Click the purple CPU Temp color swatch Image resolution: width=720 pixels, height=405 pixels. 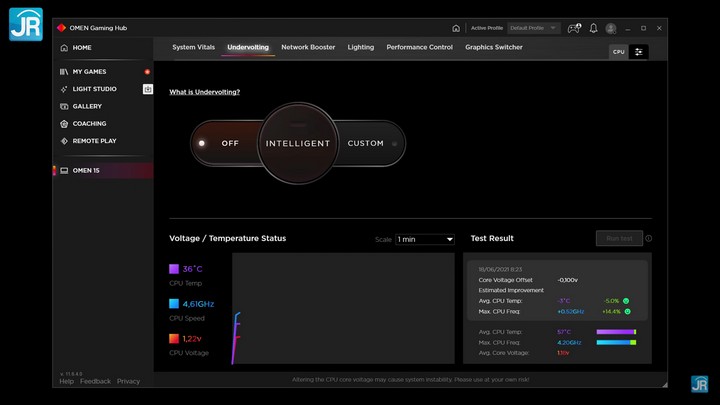coord(174,269)
